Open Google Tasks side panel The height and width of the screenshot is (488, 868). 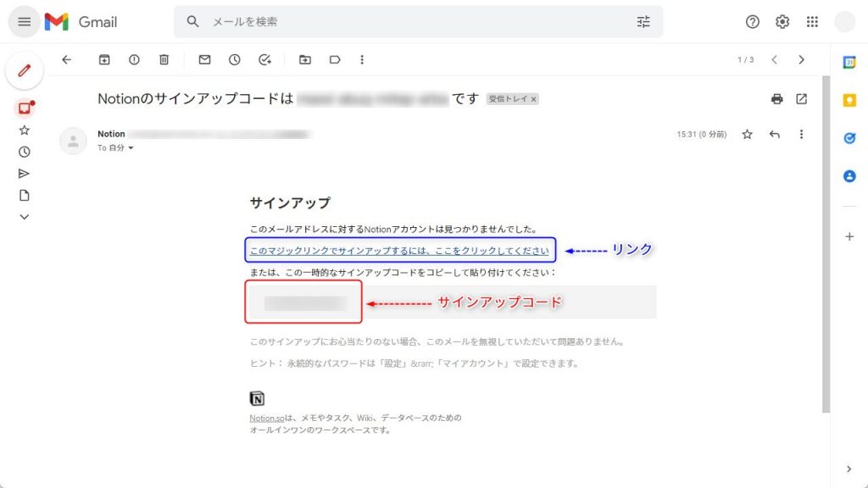pyautogui.click(x=849, y=138)
